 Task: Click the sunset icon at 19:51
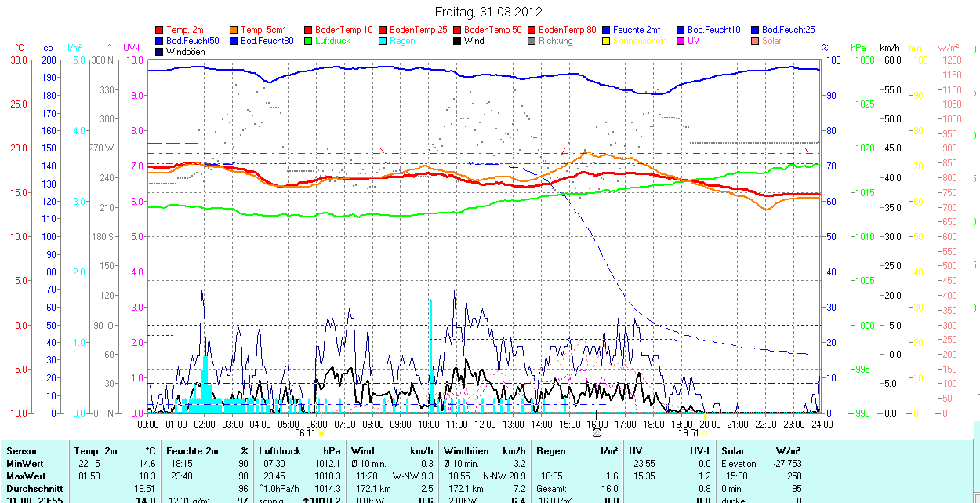coord(703,432)
